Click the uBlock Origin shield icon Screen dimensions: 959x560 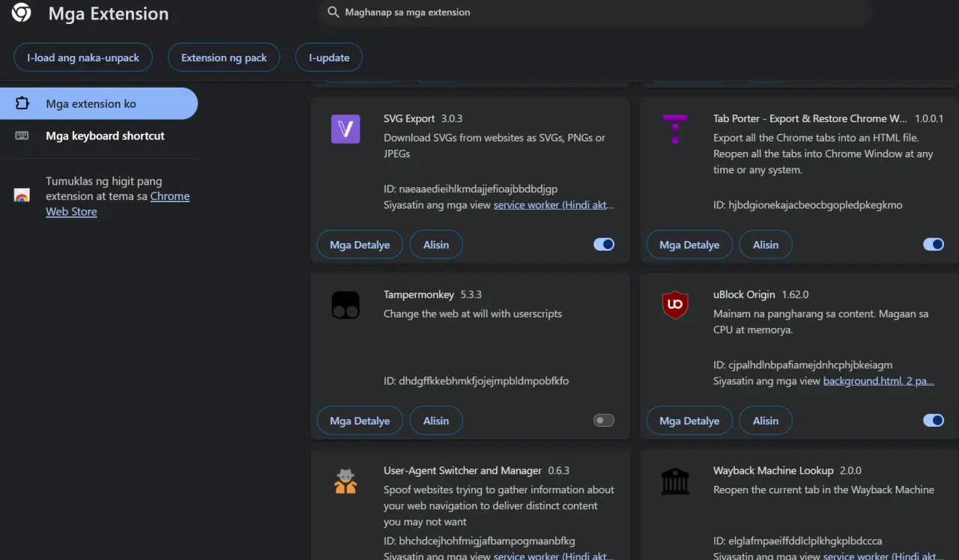click(x=675, y=305)
